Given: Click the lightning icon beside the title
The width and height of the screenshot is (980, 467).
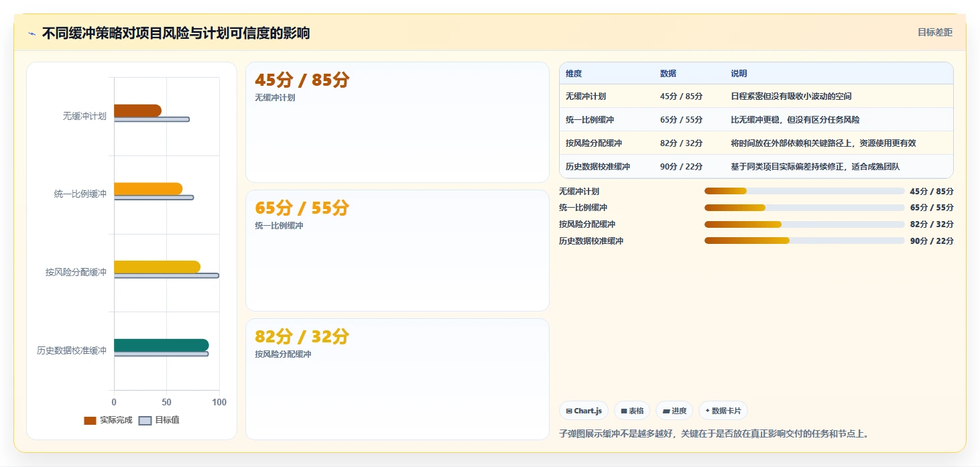Looking at the screenshot, I should click(x=32, y=34).
